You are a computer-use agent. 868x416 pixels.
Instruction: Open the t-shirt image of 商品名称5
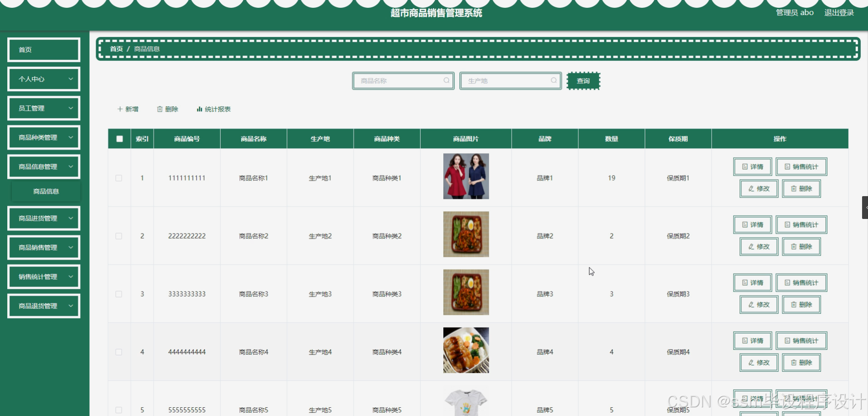coord(466,401)
